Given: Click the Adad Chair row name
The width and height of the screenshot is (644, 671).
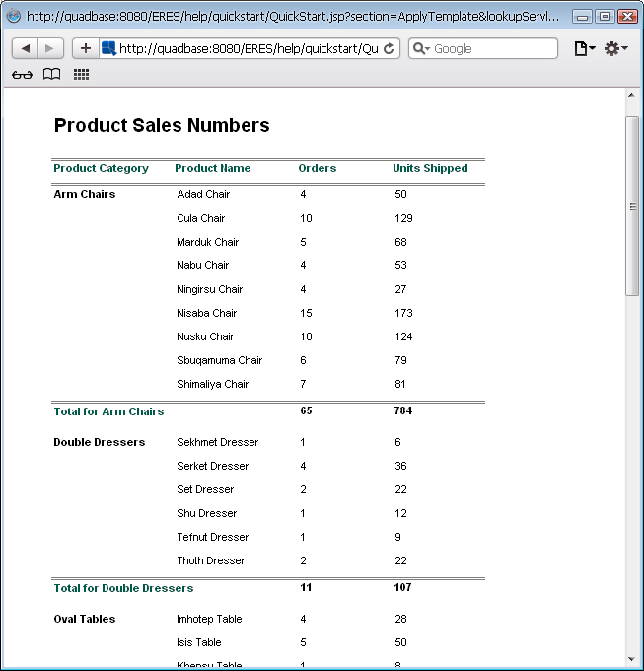Looking at the screenshot, I should (x=203, y=194).
